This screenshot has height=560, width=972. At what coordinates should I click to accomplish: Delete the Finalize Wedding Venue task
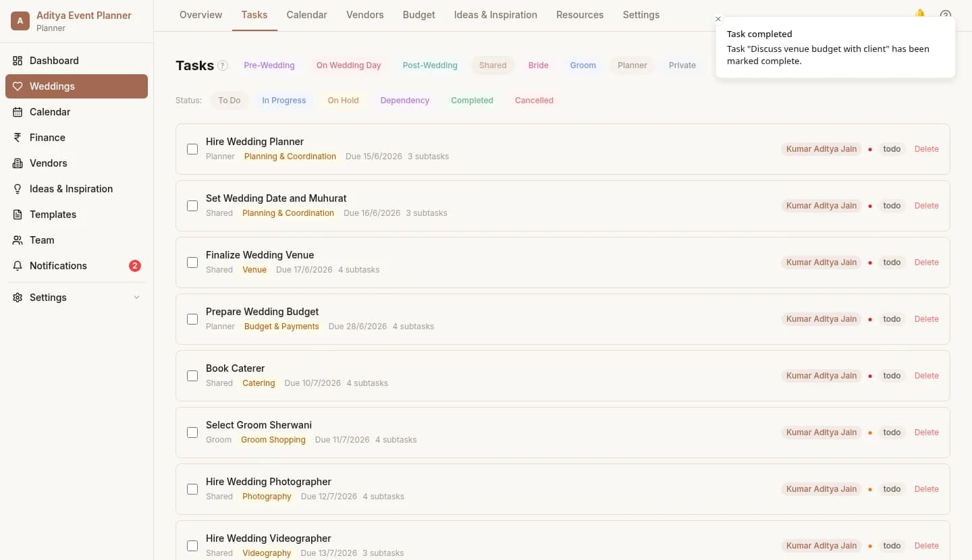coord(926,262)
